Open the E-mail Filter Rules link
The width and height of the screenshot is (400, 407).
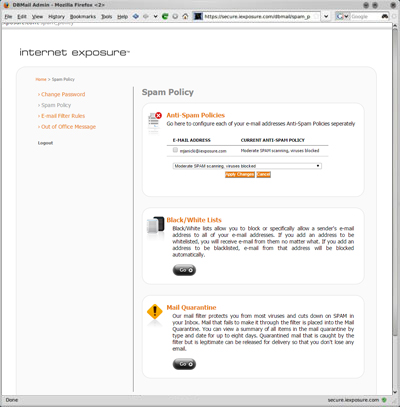click(63, 116)
